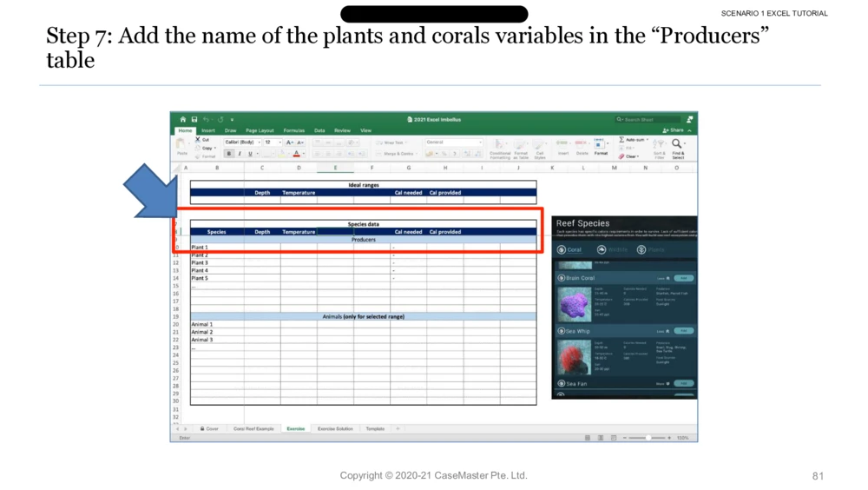This screenshot has width=868, height=490.
Task: Click the Conditional Formatting icon
Action: pos(500,146)
